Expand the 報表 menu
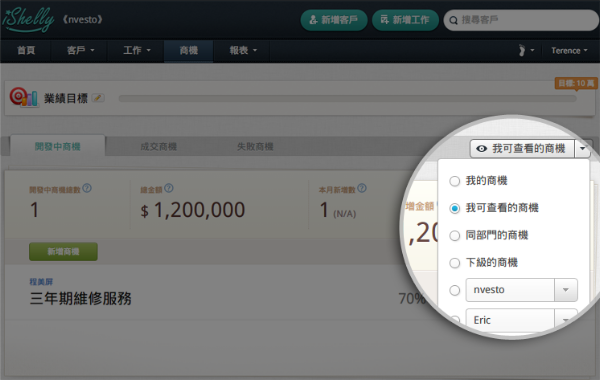 pyautogui.click(x=243, y=51)
